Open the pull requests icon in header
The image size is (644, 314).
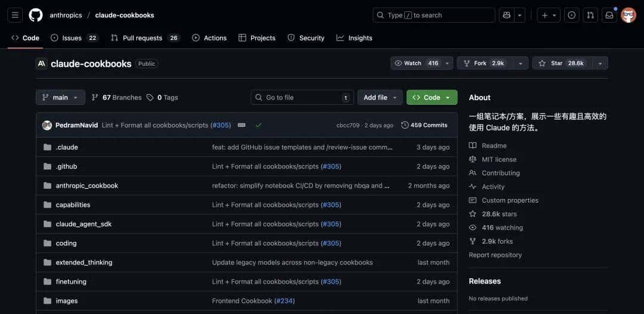click(x=590, y=15)
